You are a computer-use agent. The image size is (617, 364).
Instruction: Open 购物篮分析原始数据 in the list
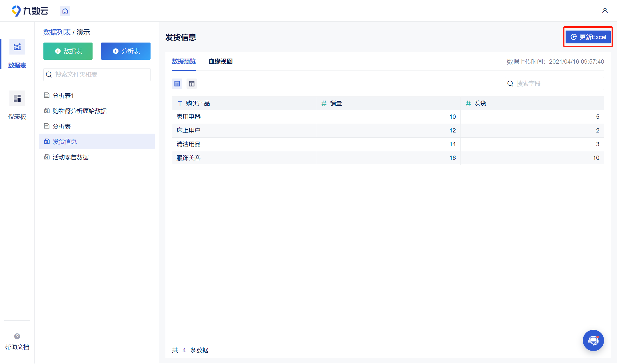click(x=79, y=111)
